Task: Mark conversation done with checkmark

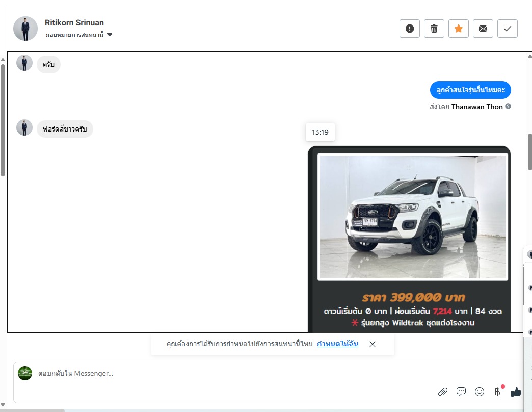Action: [x=507, y=29]
